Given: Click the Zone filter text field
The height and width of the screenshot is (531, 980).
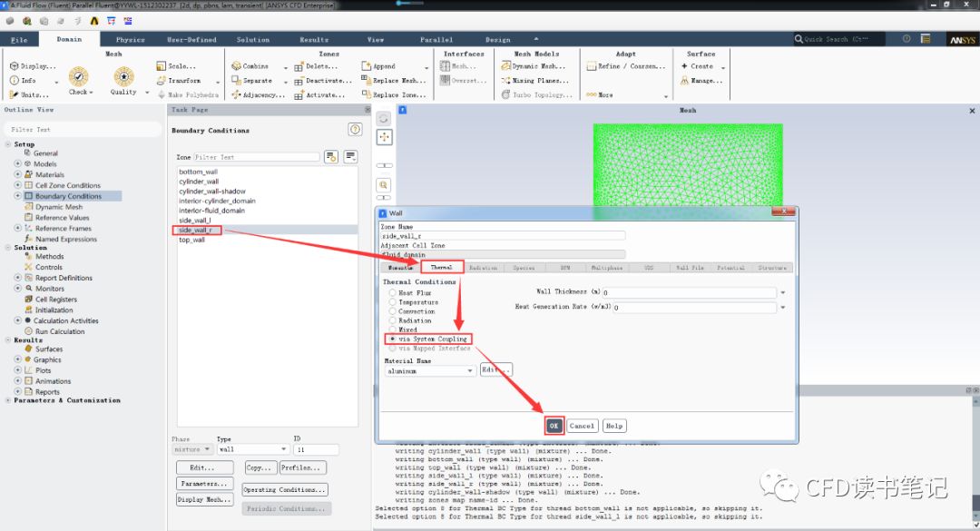Looking at the screenshot, I should 256,157.
